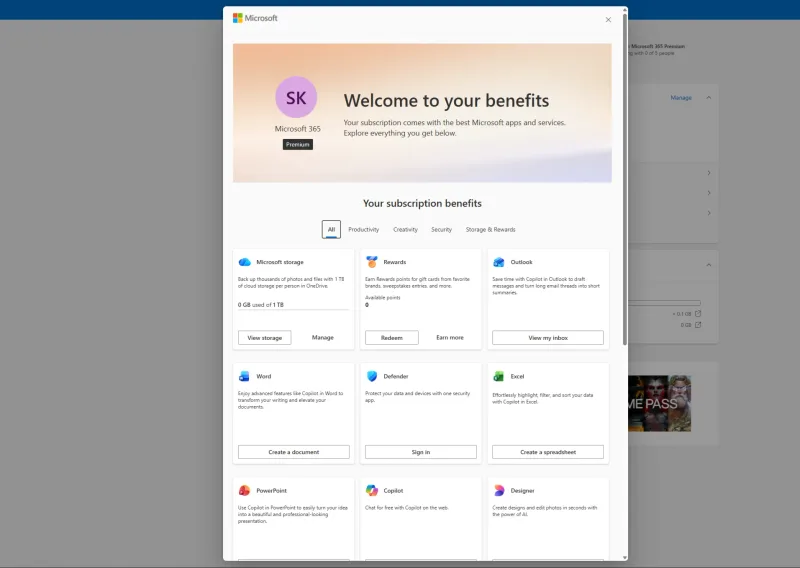Viewport: 800px width, 568px height.
Task: Click the PowerPoint card title
Action: pyautogui.click(x=271, y=490)
